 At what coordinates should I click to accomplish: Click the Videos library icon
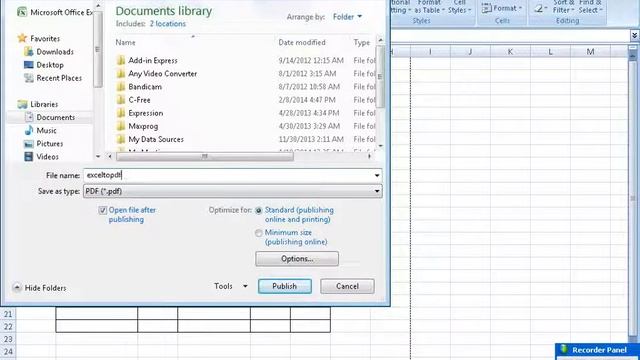[29, 157]
